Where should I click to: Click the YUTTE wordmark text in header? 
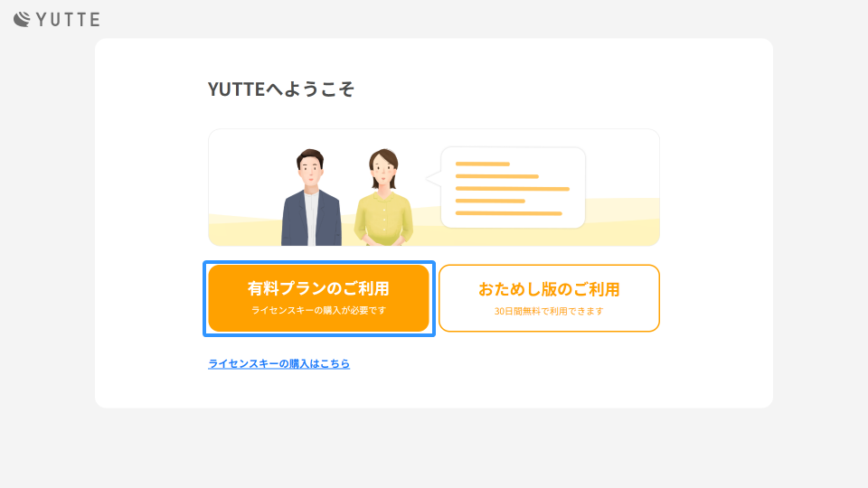point(68,20)
